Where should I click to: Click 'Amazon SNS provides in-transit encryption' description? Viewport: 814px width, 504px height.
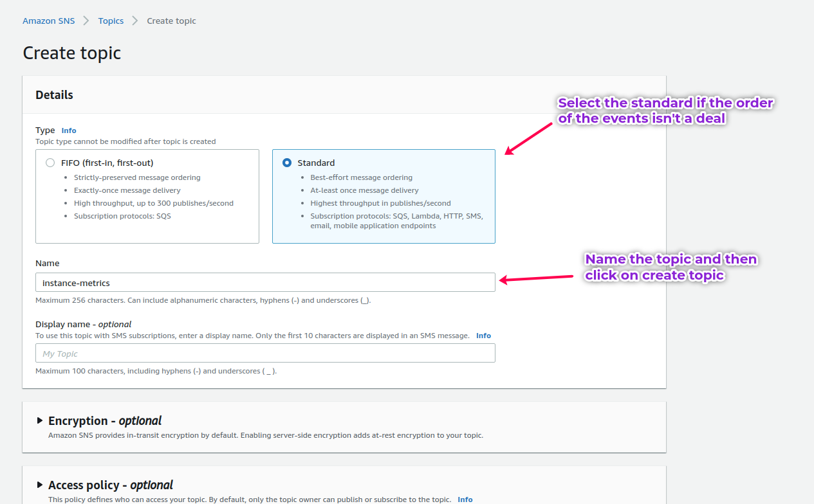pos(266,435)
